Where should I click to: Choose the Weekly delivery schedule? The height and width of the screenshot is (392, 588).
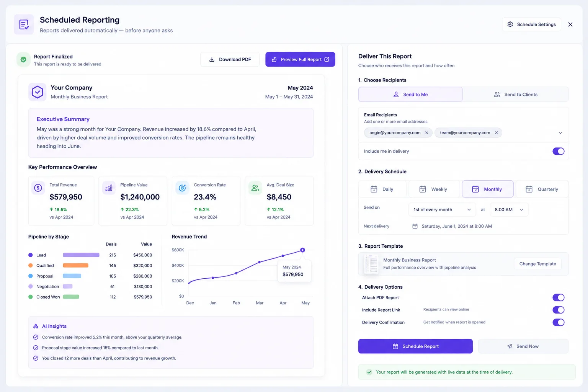coord(434,189)
